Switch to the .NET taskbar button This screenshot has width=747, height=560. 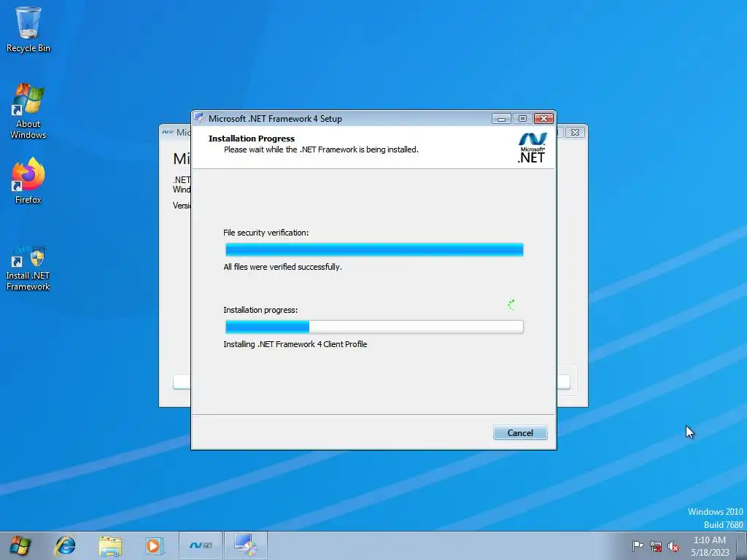coord(201,545)
